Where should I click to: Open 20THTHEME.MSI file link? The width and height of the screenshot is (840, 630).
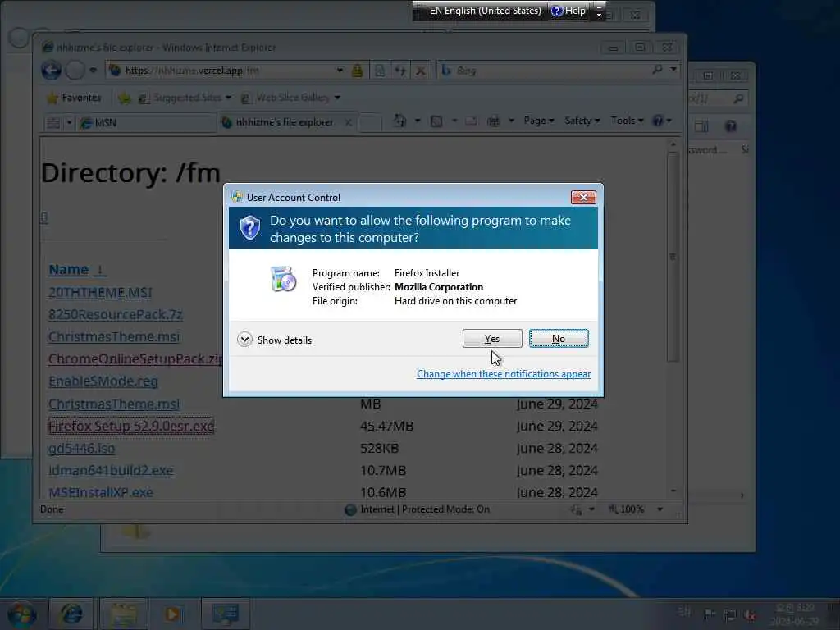point(100,293)
